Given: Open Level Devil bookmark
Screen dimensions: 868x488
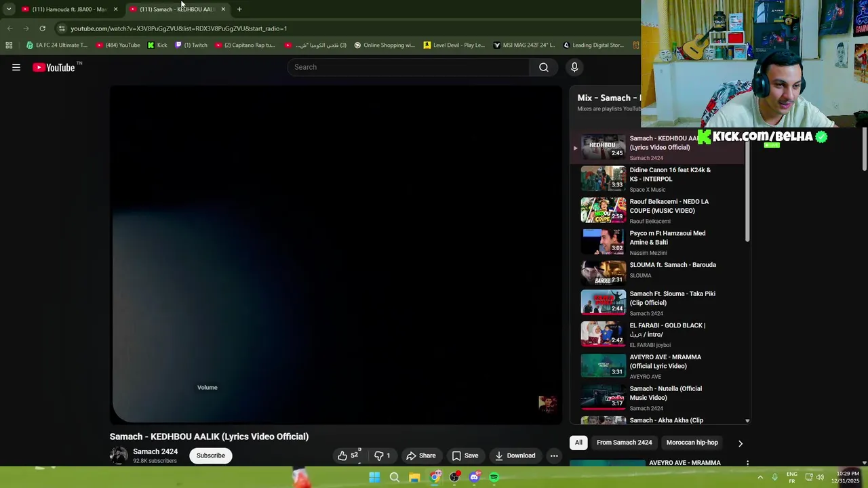Looking at the screenshot, I should (454, 45).
